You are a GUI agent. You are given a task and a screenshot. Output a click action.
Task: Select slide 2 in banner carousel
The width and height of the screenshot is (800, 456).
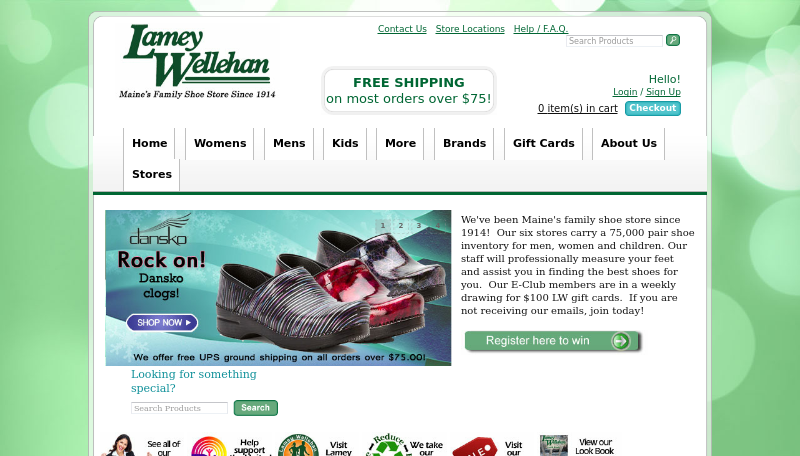pyautogui.click(x=401, y=225)
